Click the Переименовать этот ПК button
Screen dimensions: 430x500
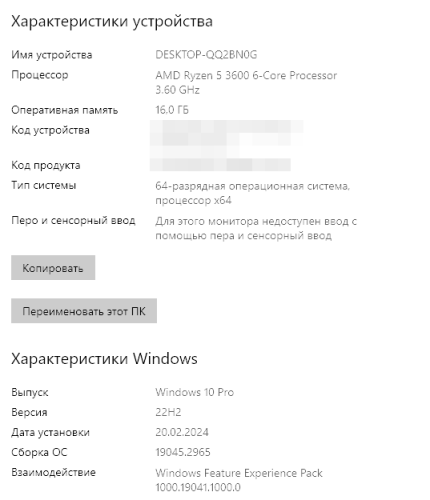point(84,311)
